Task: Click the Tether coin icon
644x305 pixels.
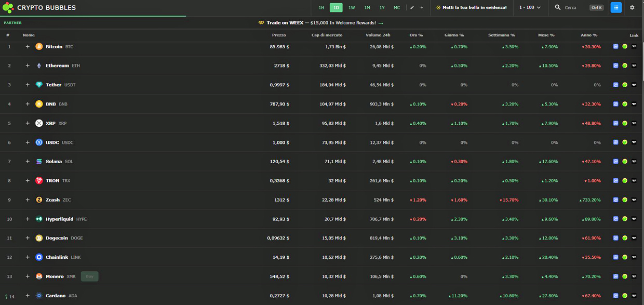Action: pyautogui.click(x=39, y=85)
